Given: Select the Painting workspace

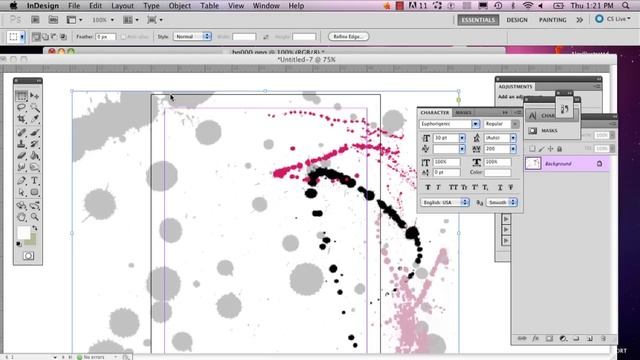Looking at the screenshot, I should coord(553,20).
